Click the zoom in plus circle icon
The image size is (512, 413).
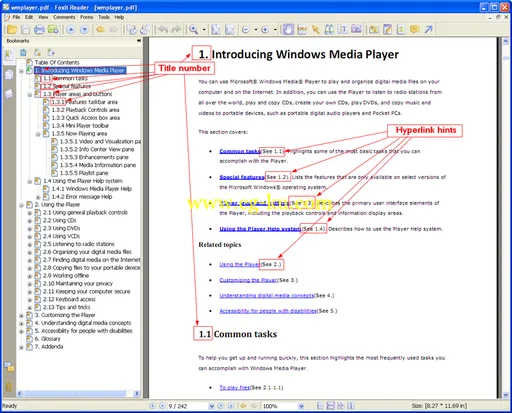point(265,30)
